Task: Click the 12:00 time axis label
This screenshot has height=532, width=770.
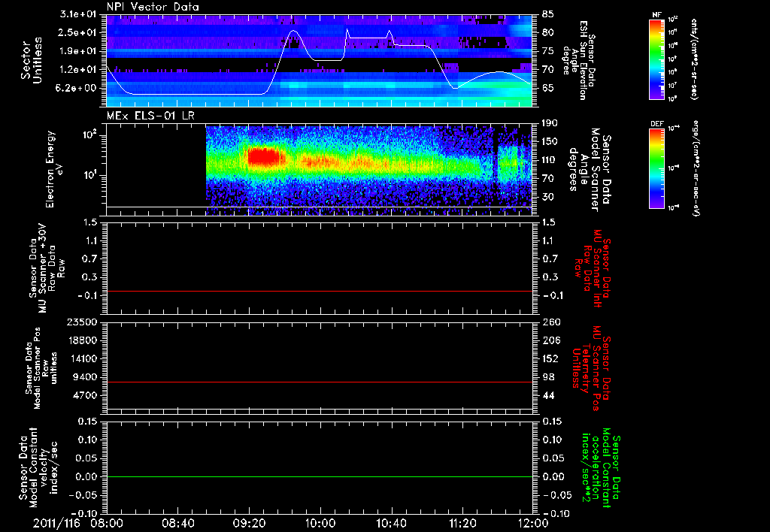Action: click(533, 523)
